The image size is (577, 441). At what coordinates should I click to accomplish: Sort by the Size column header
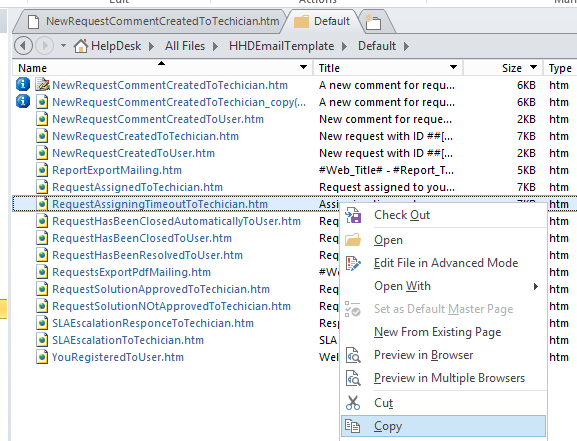tap(511, 68)
